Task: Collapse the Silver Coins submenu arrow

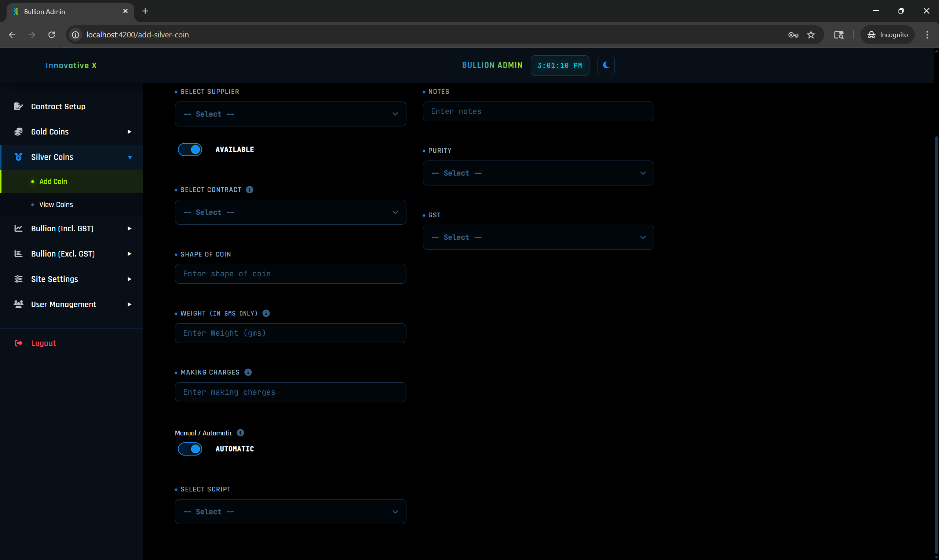Action: click(x=130, y=157)
